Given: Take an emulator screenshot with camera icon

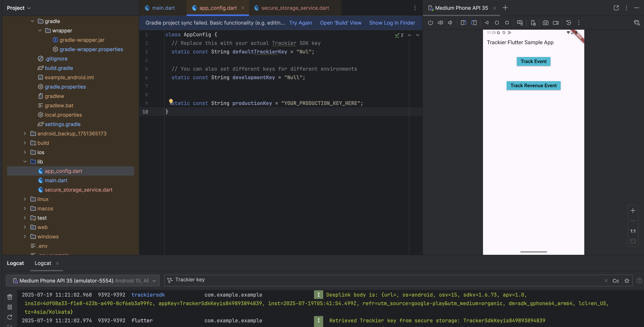Looking at the screenshot, I should click(x=545, y=23).
